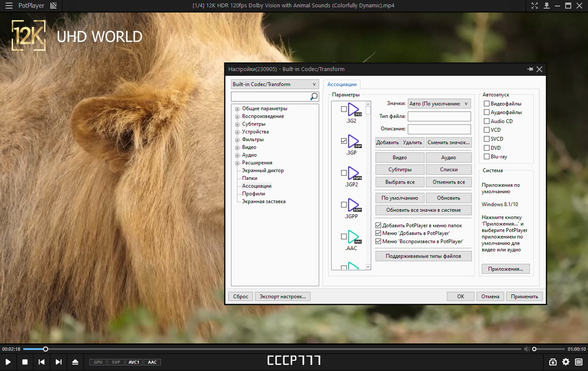
Task: Open the PotPlayer main menu
Action: click(x=9, y=6)
